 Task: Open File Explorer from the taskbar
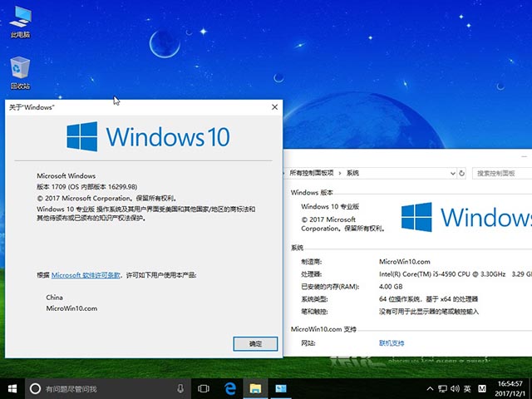click(x=255, y=388)
